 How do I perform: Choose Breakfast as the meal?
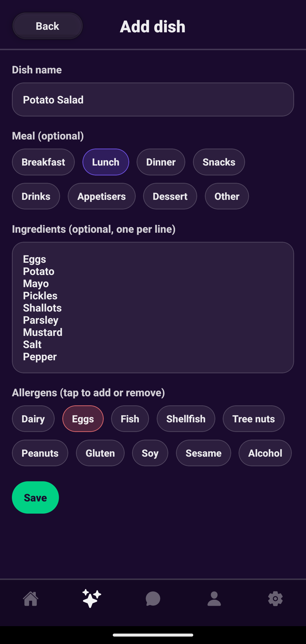(43, 162)
